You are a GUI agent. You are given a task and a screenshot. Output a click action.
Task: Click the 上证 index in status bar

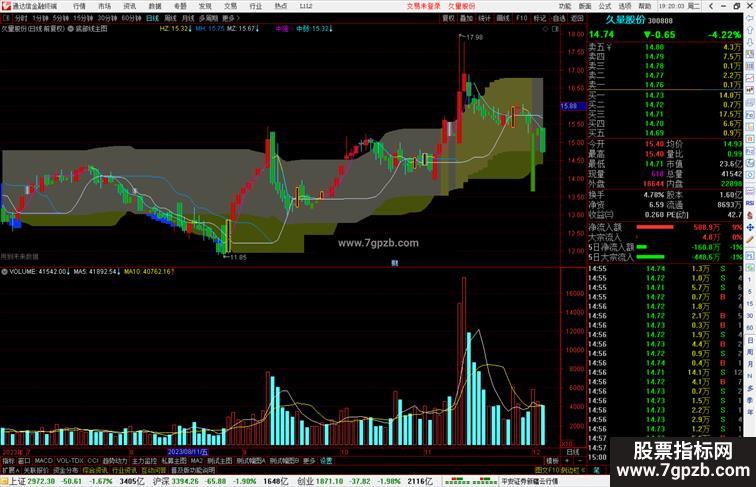click(17, 481)
